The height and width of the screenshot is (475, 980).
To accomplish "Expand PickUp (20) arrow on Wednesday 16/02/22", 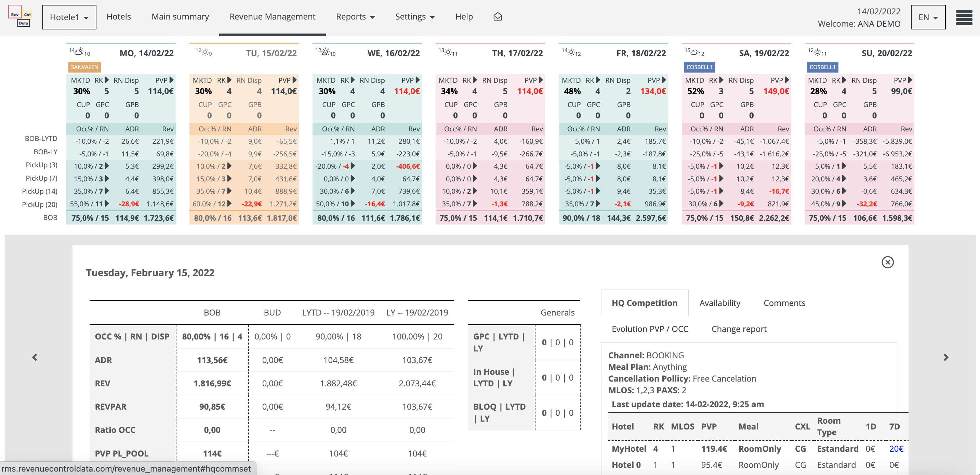I will pos(353,204).
